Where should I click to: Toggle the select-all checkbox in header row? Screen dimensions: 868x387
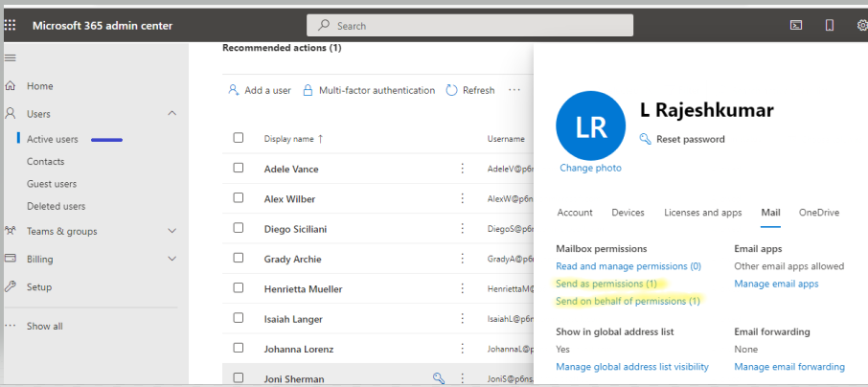[238, 137]
